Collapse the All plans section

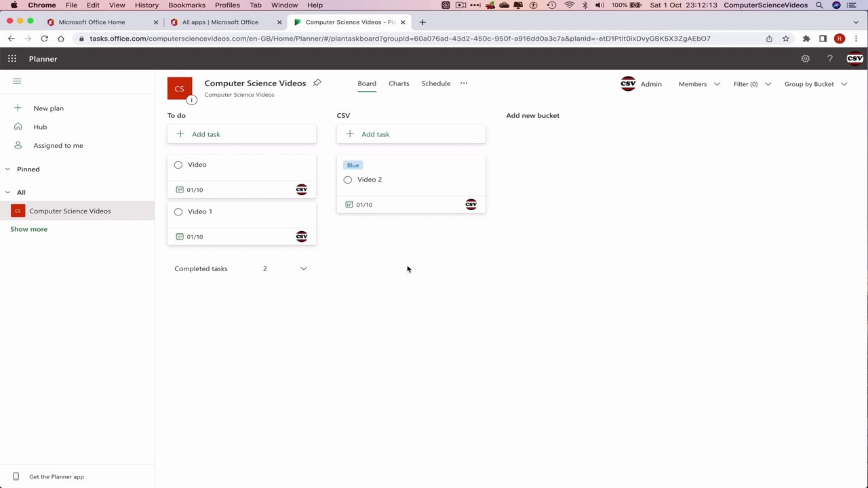point(8,192)
